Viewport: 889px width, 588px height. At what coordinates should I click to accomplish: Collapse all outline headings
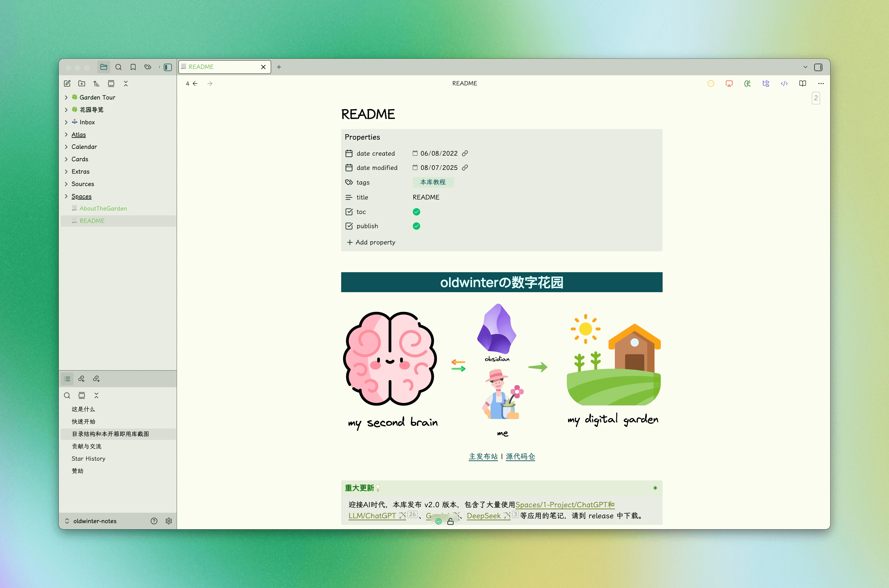pos(96,395)
